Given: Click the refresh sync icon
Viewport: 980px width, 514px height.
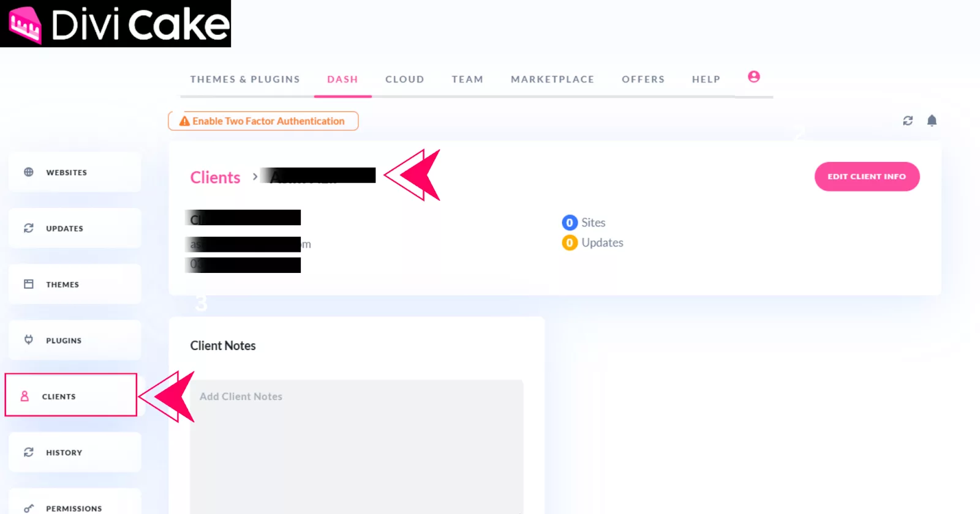Looking at the screenshot, I should pyautogui.click(x=908, y=121).
